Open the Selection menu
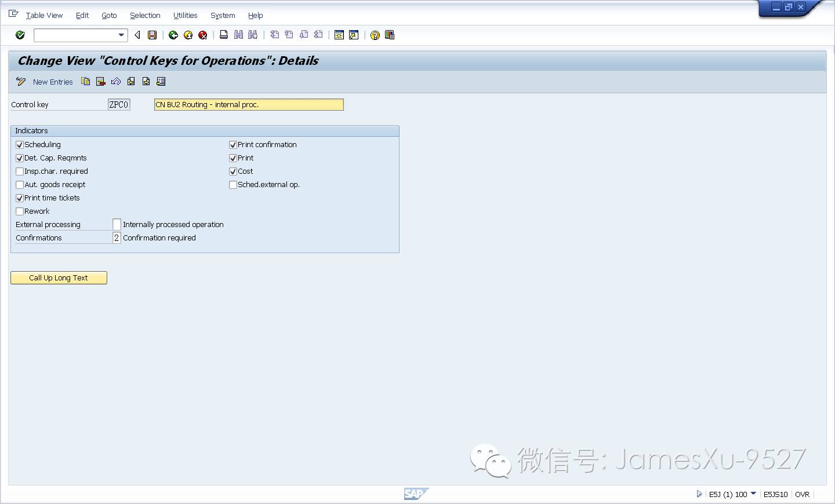 (145, 16)
